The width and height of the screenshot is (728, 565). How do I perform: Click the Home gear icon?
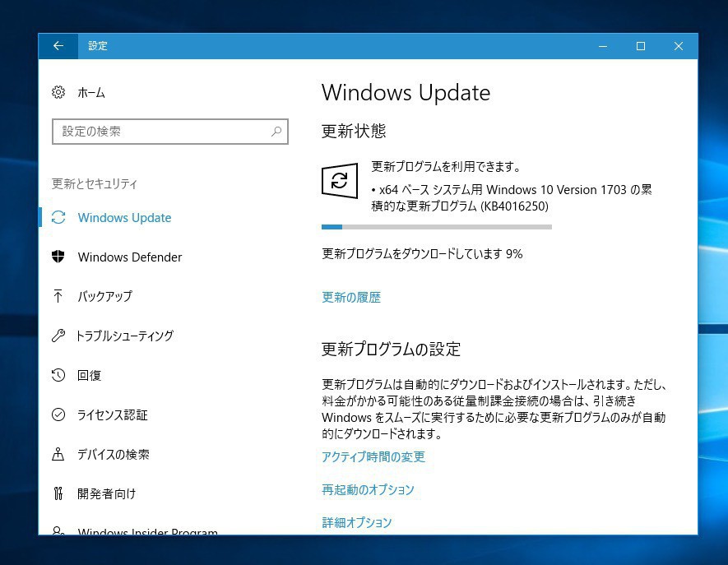pyautogui.click(x=58, y=92)
